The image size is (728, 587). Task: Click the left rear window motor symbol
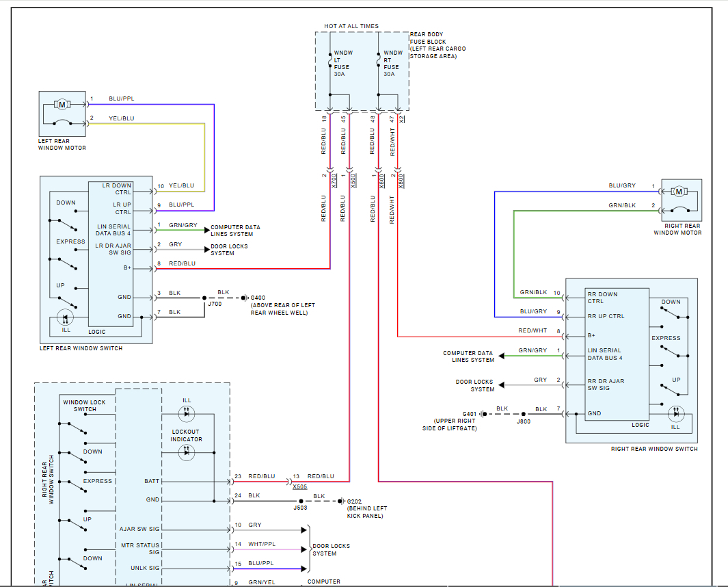(x=62, y=105)
